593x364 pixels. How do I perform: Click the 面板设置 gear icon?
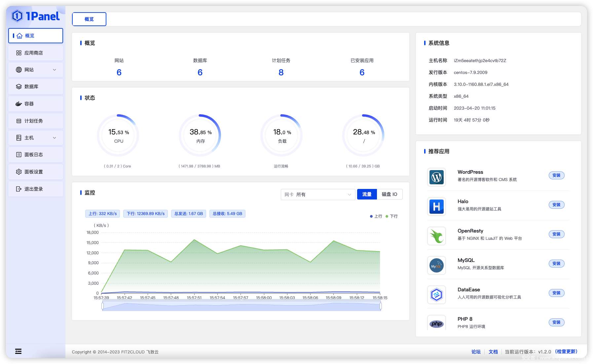[x=19, y=172]
